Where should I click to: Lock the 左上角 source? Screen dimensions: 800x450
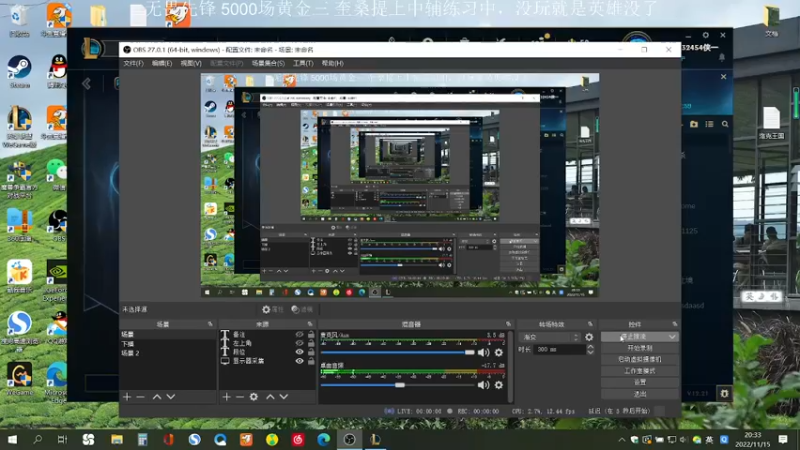311,343
